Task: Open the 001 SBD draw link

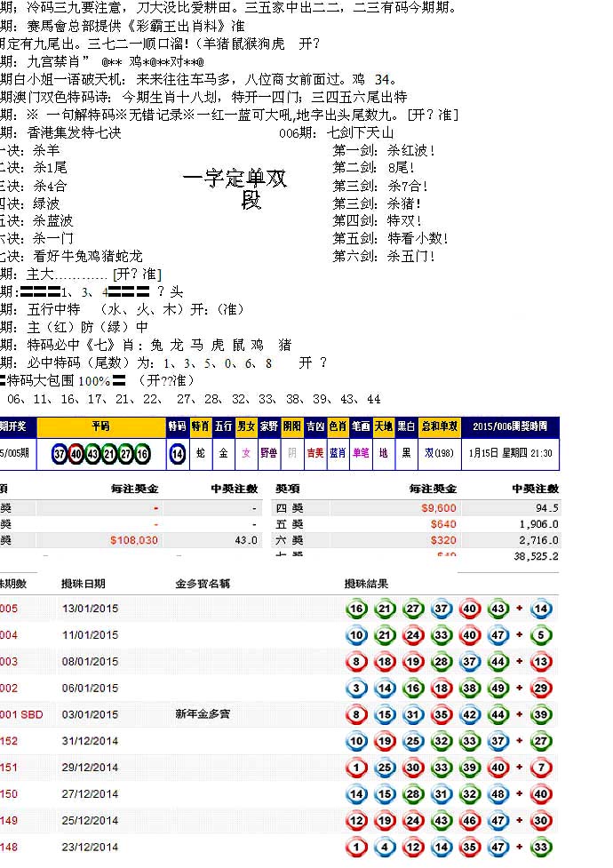Action: click(x=21, y=714)
